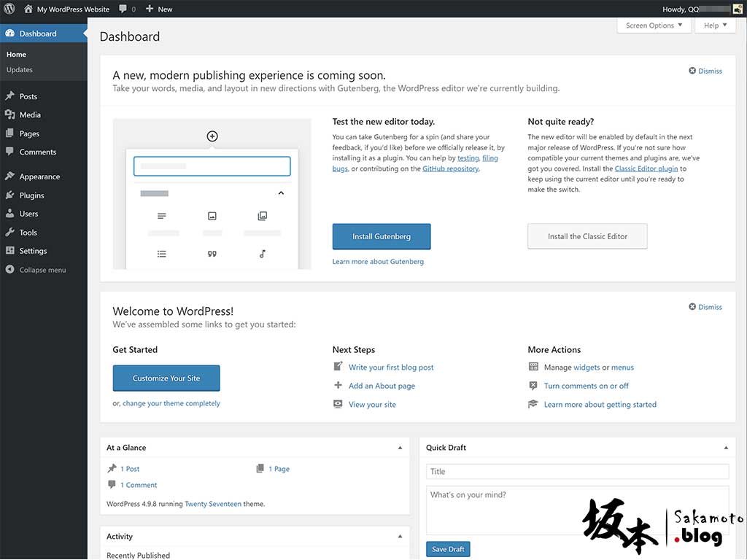Select the Home submenu item
The height and width of the screenshot is (560, 747).
[16, 54]
